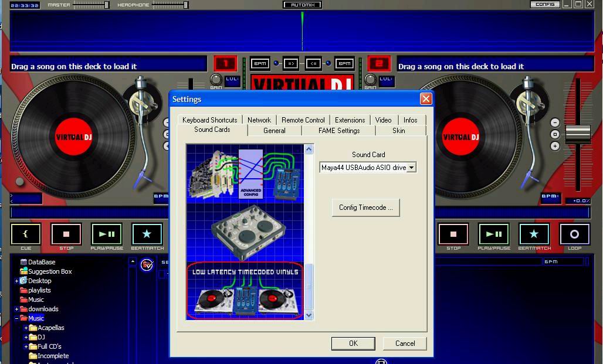Select DataBase in the browser tree
Screen dimensions: 603x364
coord(42,262)
